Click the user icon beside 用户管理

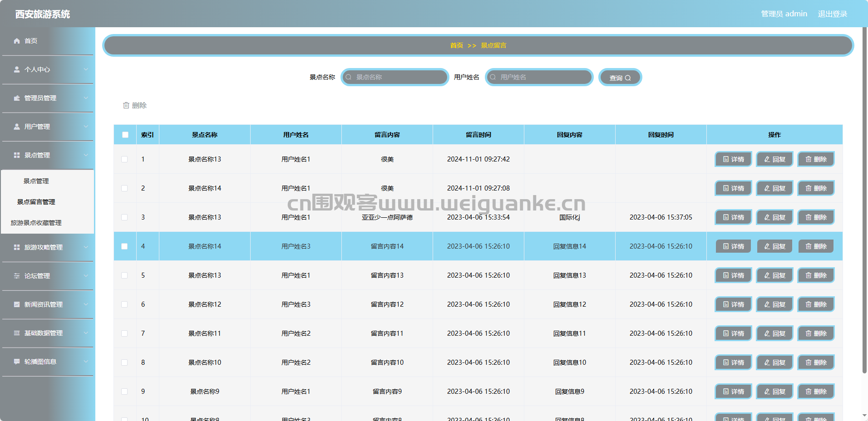[x=17, y=127]
